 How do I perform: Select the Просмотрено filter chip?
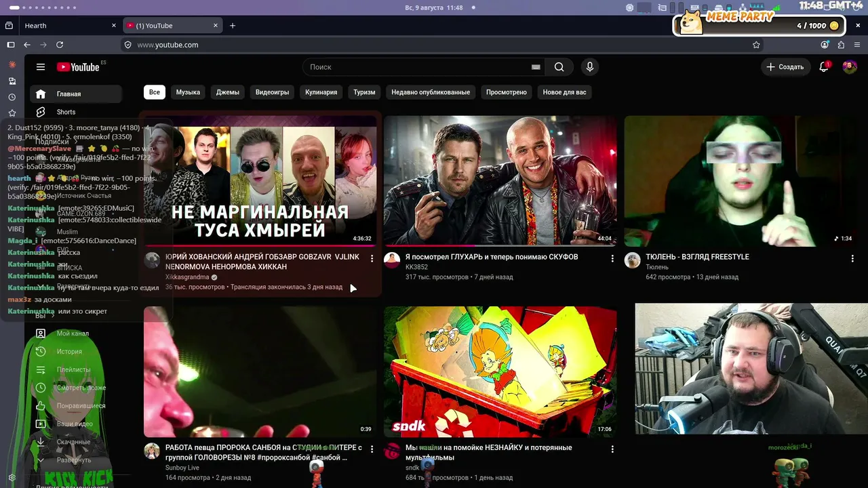(507, 92)
